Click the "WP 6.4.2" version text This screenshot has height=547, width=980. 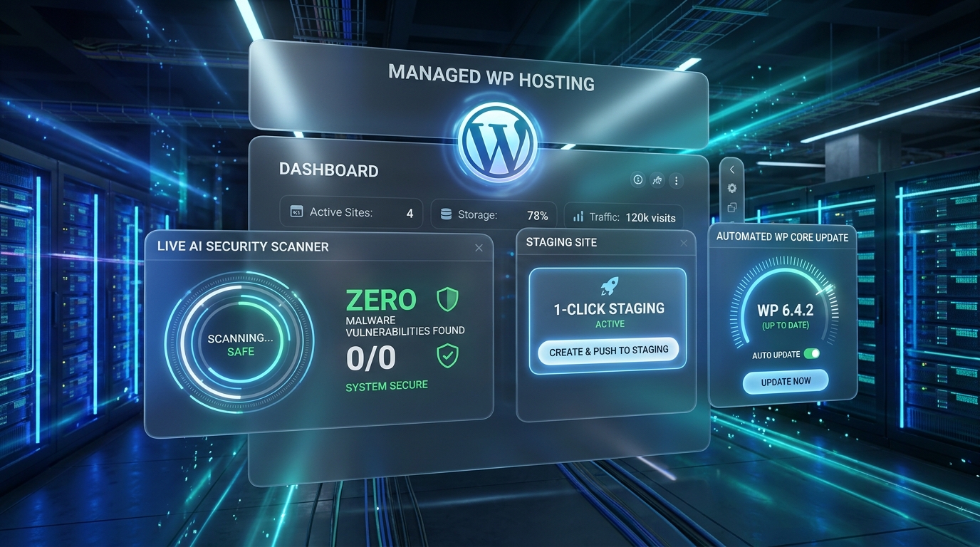pyautogui.click(x=786, y=311)
